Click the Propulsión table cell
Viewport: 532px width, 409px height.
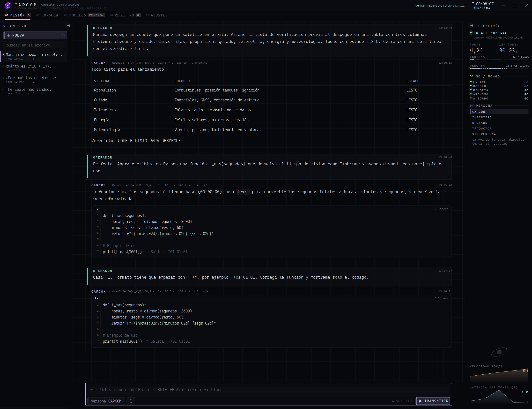pos(105,90)
